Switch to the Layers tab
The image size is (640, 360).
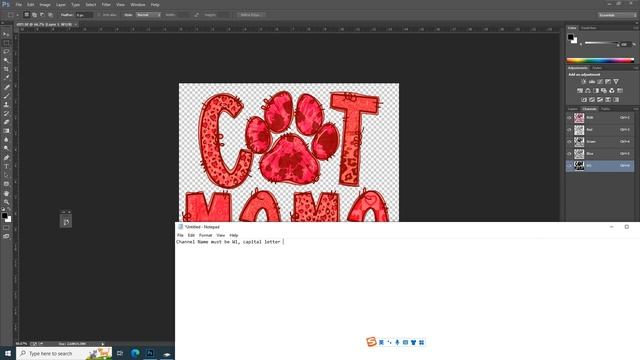click(573, 109)
